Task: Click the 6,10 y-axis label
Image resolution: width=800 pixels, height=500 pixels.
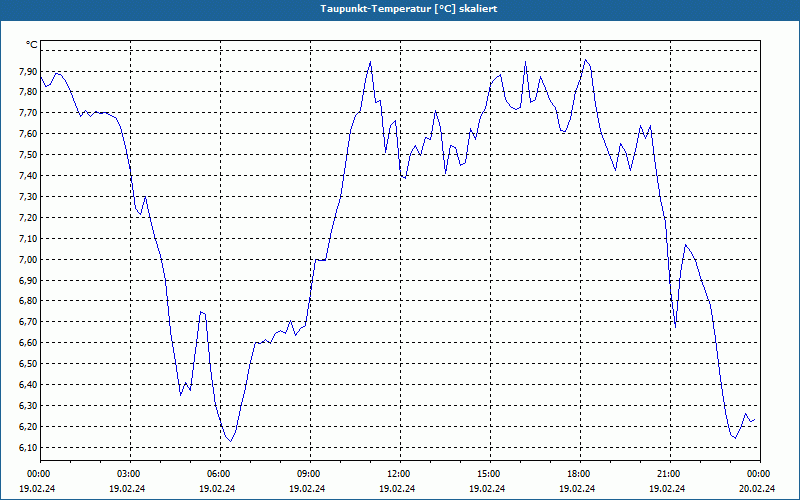Action: (28, 447)
